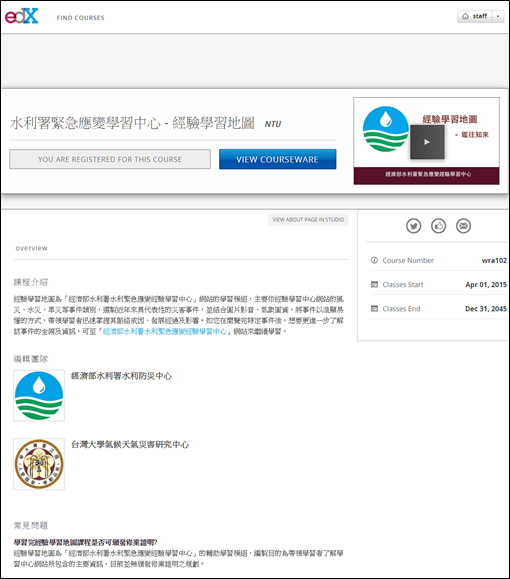The image size is (510, 579).
Task: Click the Classes End label
Action: point(401,308)
